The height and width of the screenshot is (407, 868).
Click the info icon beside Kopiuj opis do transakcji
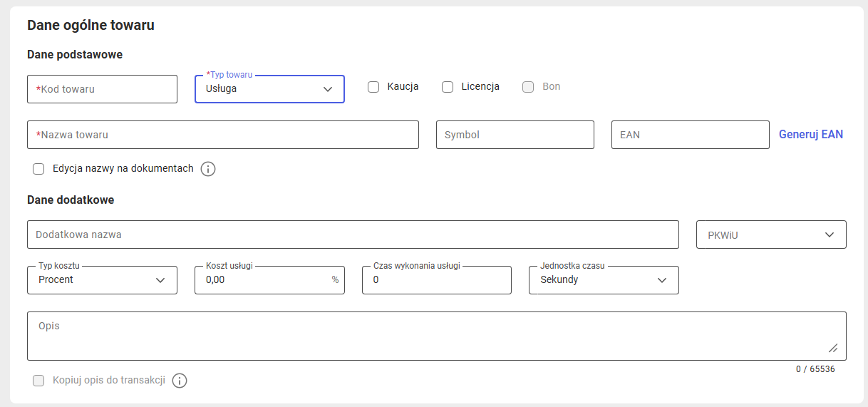coord(180,381)
